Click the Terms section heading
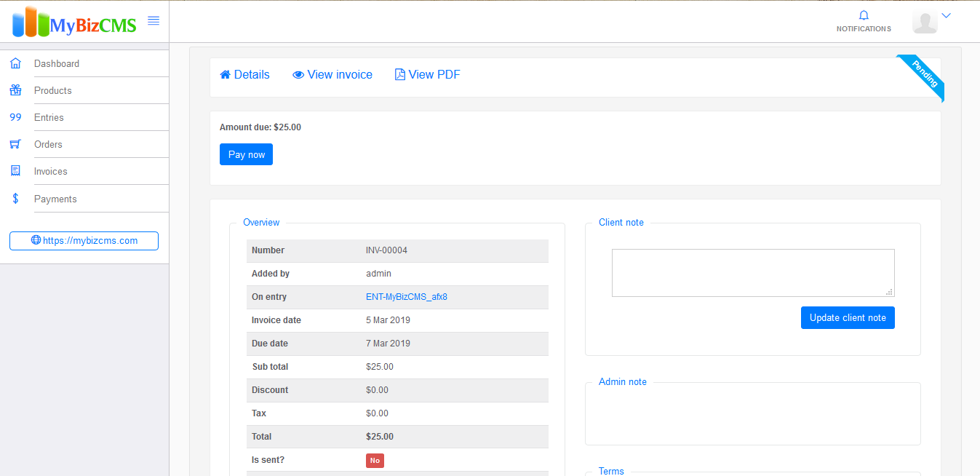 (611, 471)
